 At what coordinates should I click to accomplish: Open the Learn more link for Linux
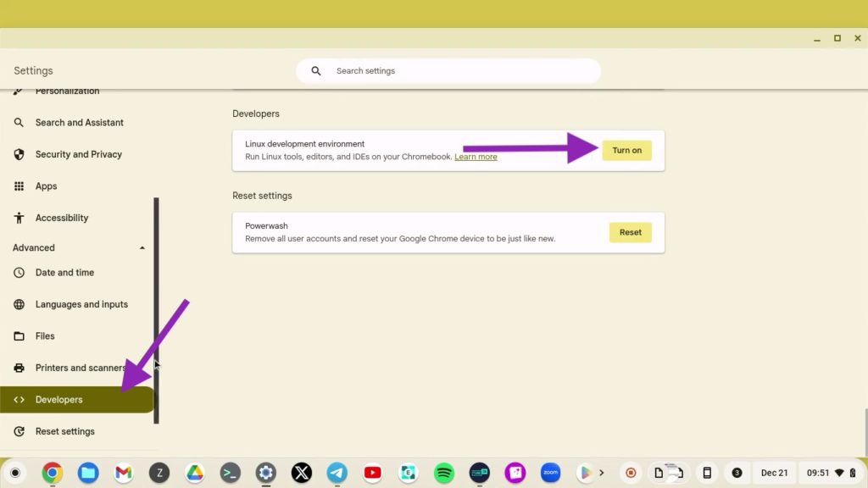pos(476,157)
